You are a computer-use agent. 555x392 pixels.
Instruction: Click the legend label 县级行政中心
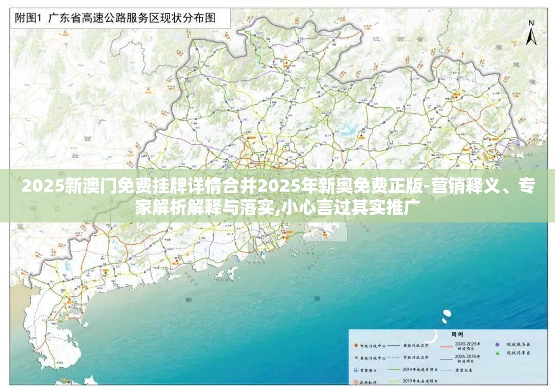coord(373,358)
